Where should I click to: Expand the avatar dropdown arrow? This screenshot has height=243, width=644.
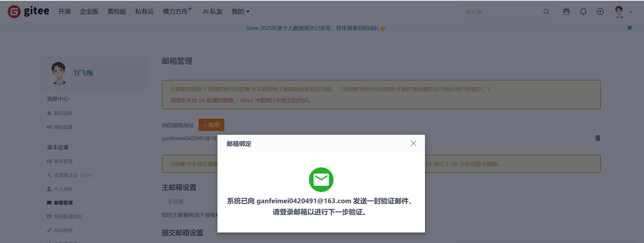tap(631, 12)
